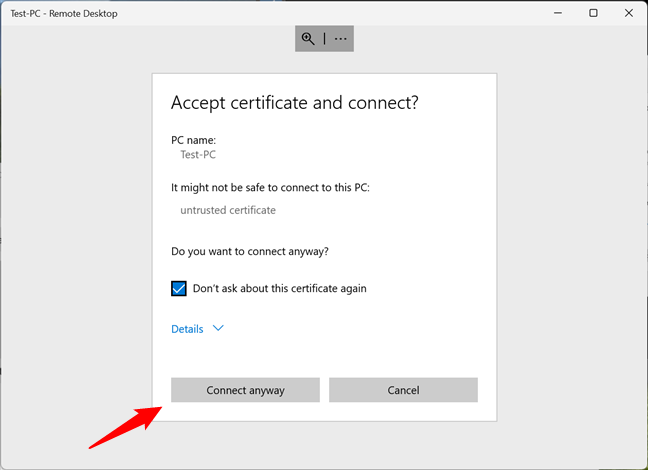Cancel the certificate prompt
The image size is (648, 470).
click(x=403, y=390)
